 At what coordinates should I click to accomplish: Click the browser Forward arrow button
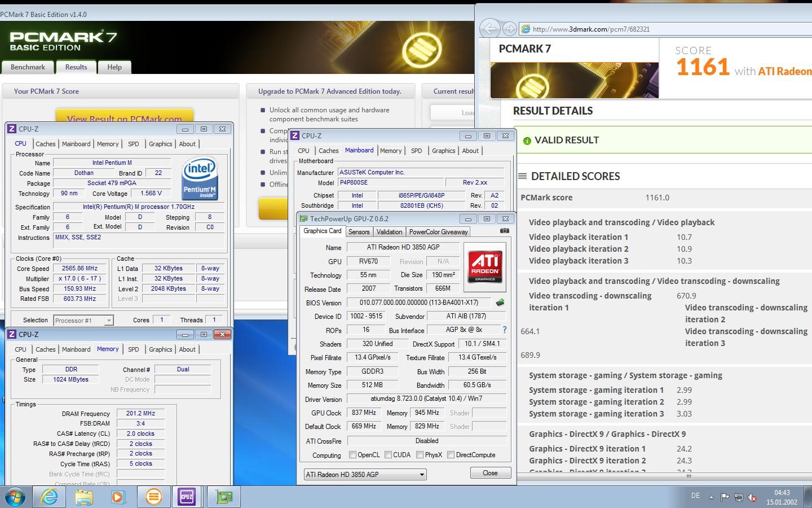509,28
